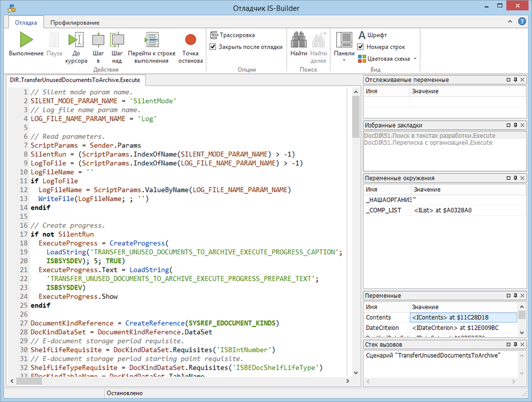Click the help question mark icon
Image resolution: width=532 pixels, height=402 pixels.
coord(522,22)
